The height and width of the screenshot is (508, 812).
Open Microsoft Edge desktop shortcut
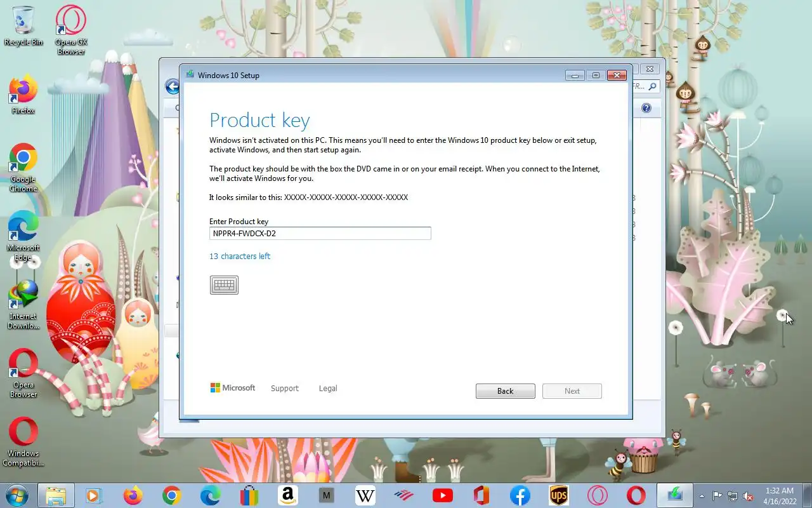pyautogui.click(x=23, y=236)
